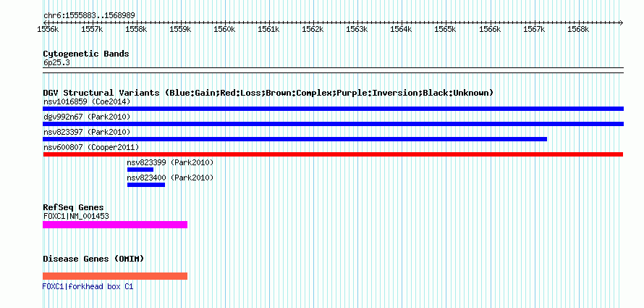This screenshot has width=644, height=308.
Task: Click the 1560k ruler tick label
Action: tap(224, 30)
